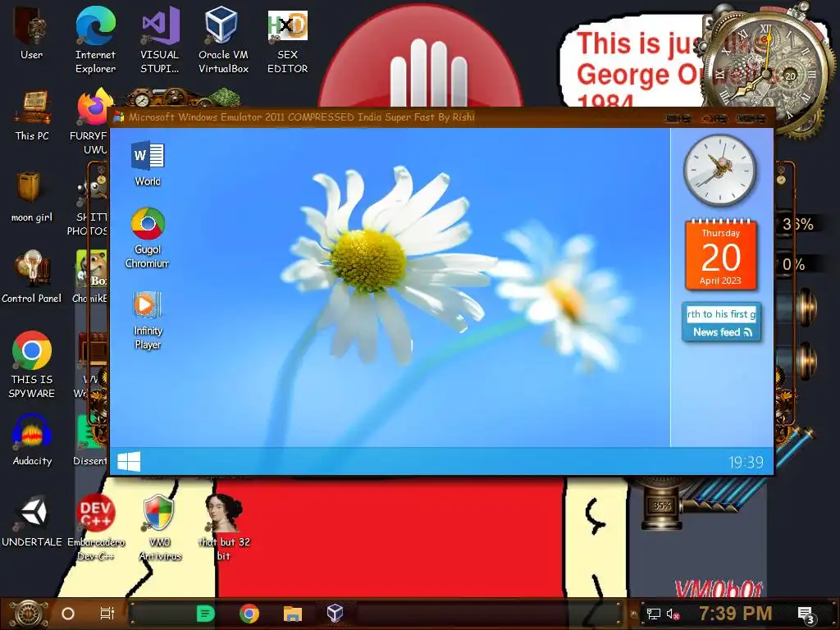Launch Gugol Chromium in the emulator
Screen dimensions: 840x630
[x=148, y=239]
